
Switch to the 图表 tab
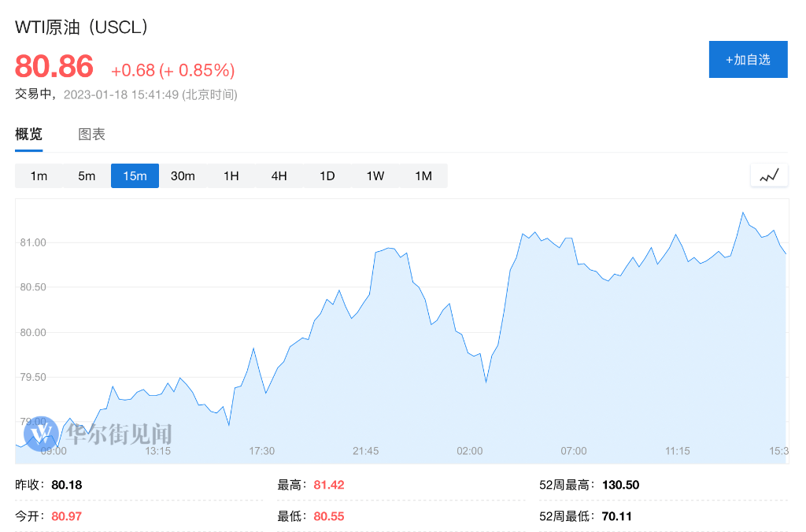tap(91, 135)
